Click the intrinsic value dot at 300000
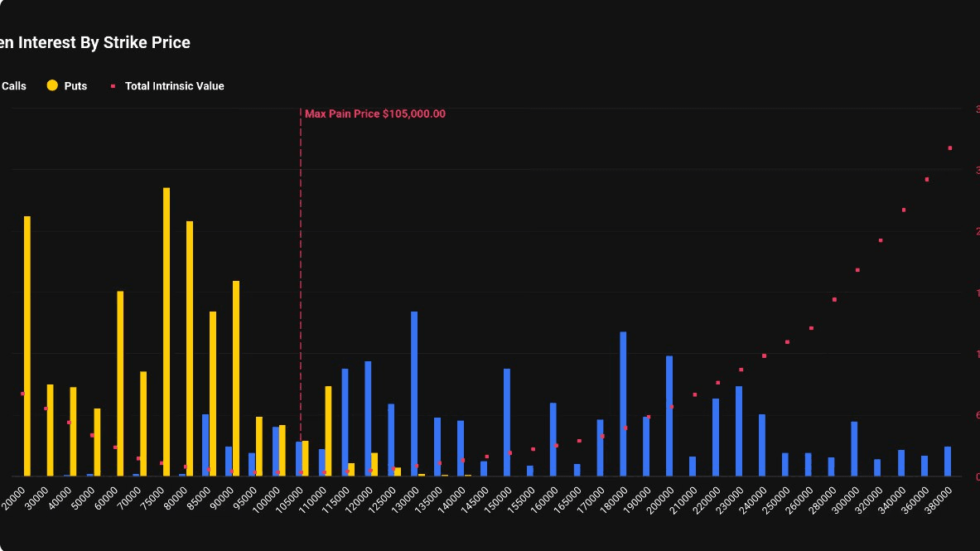Image resolution: width=980 pixels, height=551 pixels. point(857,270)
